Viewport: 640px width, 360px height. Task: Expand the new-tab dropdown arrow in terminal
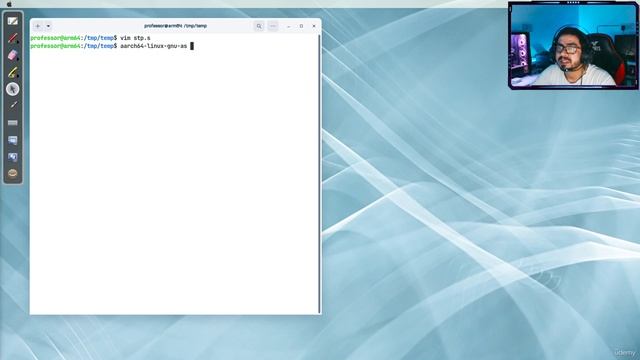(48, 26)
